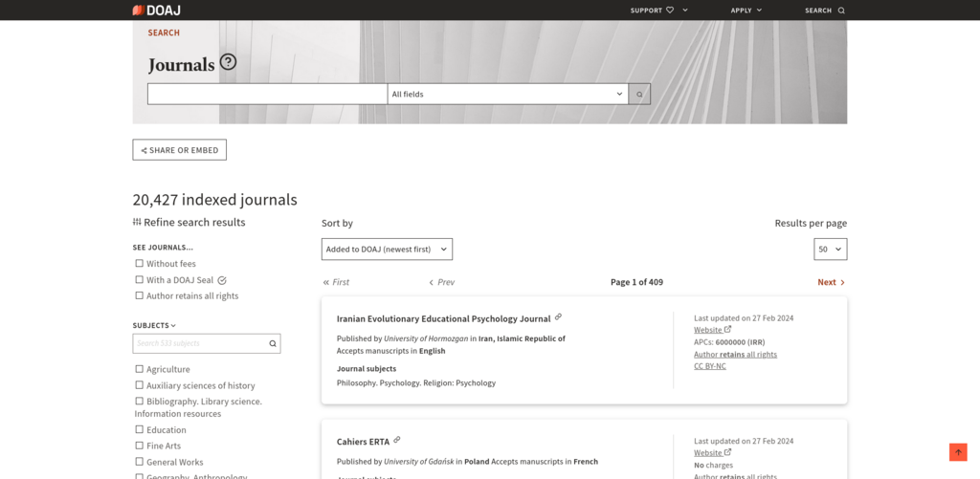Click the heart icon next to Support
Image resolution: width=980 pixels, height=479 pixels.
click(670, 10)
